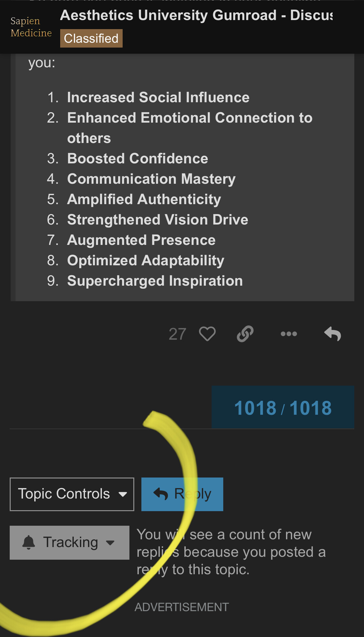Screen dimensions: 364x637
Task: Copy the post link via chain icon
Action: point(245,334)
